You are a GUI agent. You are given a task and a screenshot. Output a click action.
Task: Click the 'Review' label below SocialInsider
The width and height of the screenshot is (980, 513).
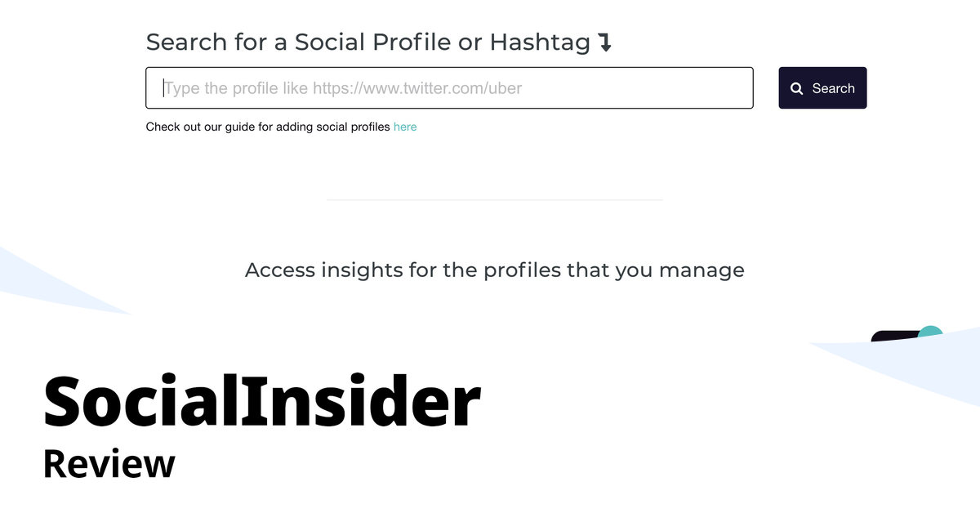(109, 463)
